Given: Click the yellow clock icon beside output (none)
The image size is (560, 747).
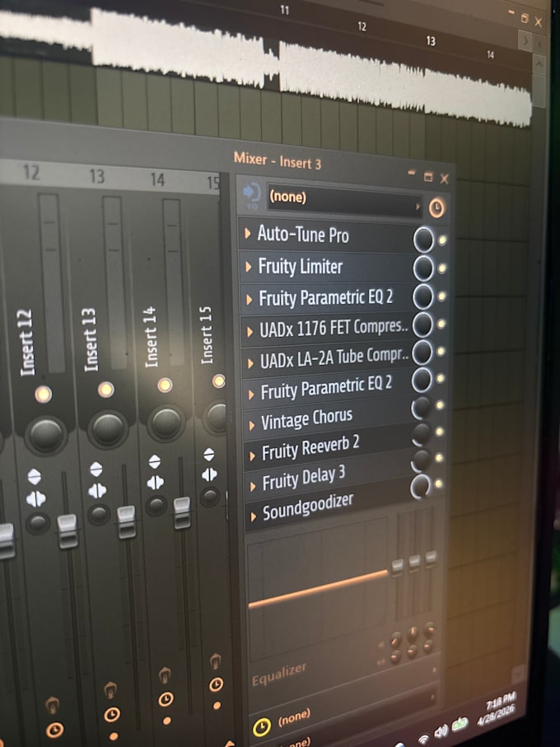Looking at the screenshot, I should coord(261,726).
